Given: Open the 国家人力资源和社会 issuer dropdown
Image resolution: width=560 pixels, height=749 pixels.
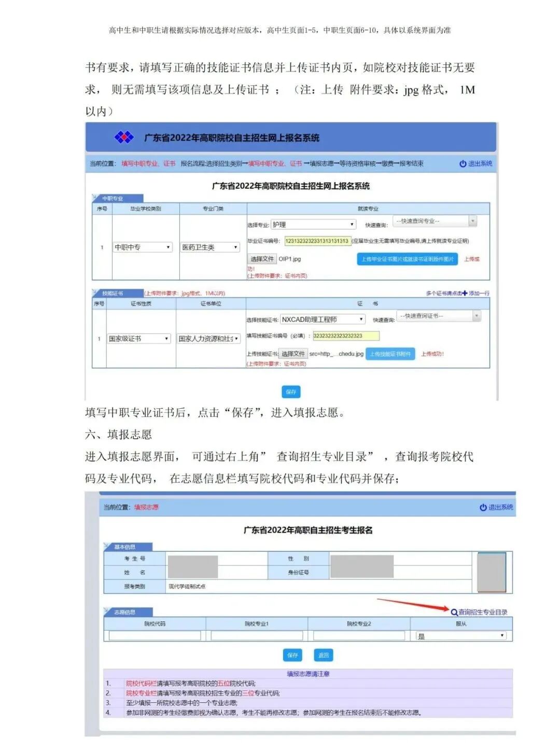Looking at the screenshot, I should (208, 339).
